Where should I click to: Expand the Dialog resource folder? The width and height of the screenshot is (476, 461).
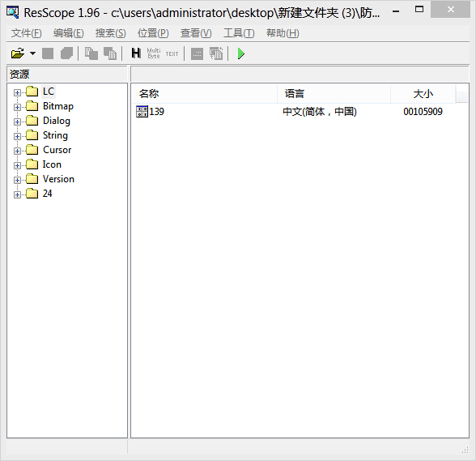tap(17, 122)
